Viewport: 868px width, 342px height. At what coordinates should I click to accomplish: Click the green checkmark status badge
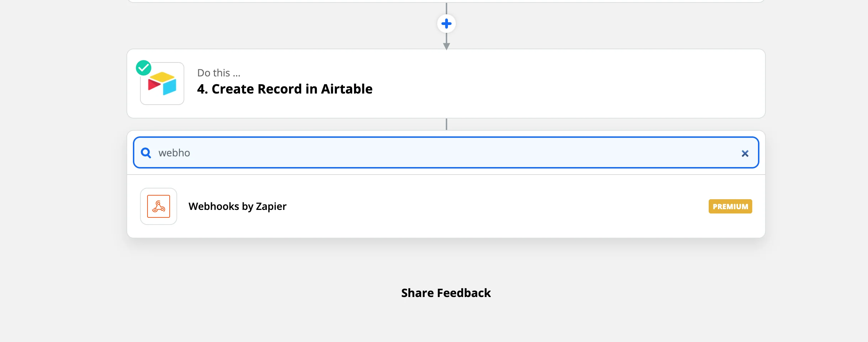tap(144, 68)
